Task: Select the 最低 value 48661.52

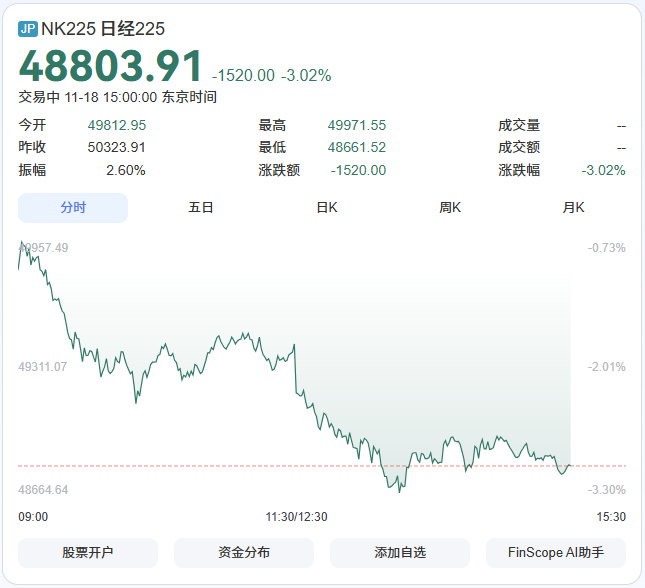Action: click(356, 147)
